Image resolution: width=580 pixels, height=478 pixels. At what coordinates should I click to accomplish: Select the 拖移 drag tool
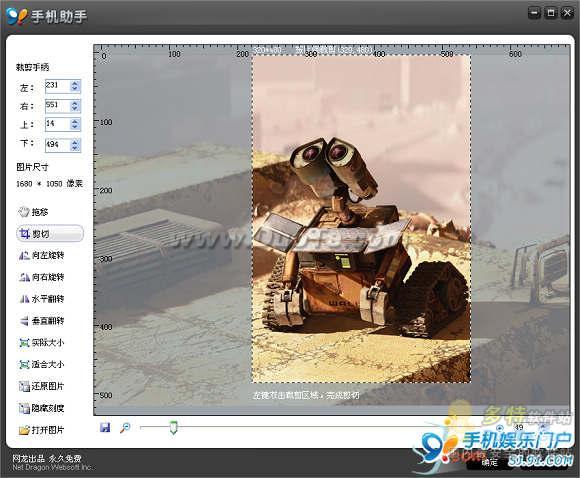pos(33,212)
